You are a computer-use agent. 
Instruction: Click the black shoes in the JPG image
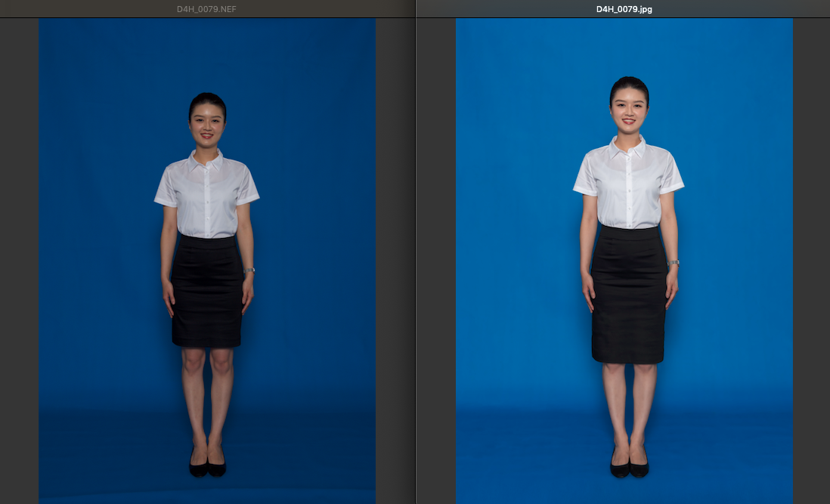pyautogui.click(x=629, y=468)
